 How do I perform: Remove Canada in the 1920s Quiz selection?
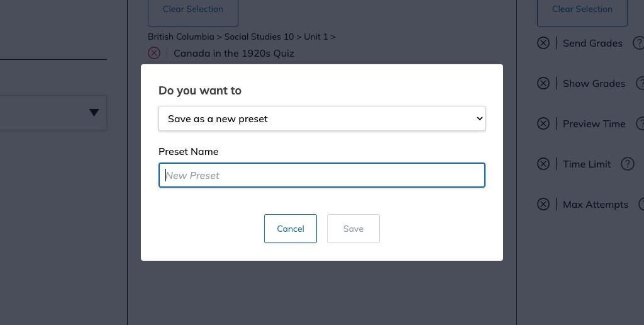[x=154, y=53]
